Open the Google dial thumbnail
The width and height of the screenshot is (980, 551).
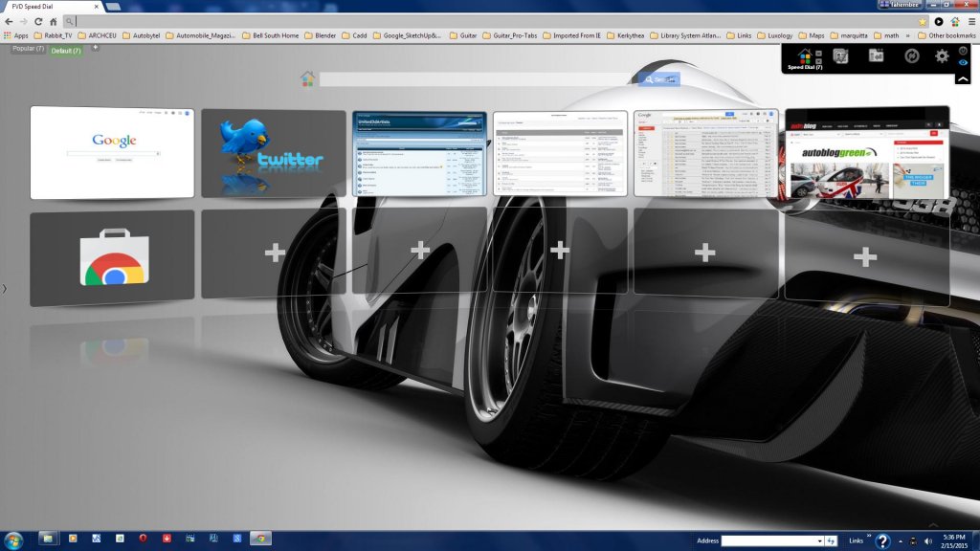[113, 152]
